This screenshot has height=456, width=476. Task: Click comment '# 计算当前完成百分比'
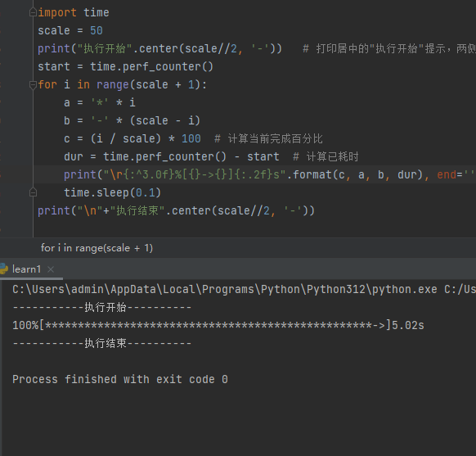coord(268,139)
